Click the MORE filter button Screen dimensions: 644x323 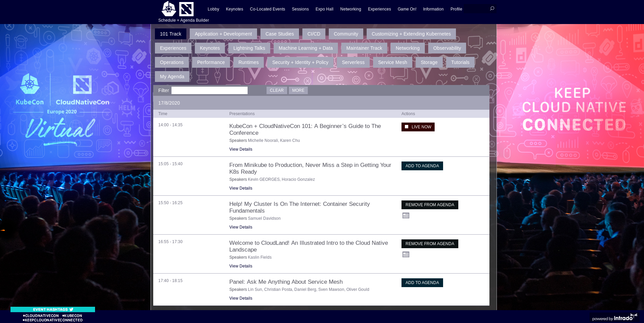(298, 90)
